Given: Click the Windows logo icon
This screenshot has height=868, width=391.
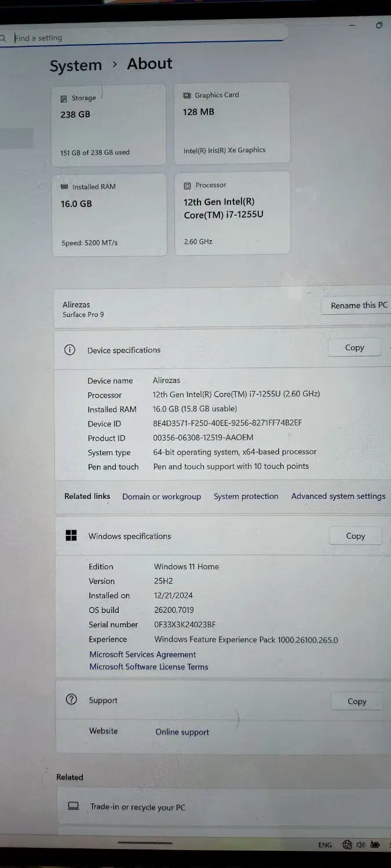Looking at the screenshot, I should point(71,536).
